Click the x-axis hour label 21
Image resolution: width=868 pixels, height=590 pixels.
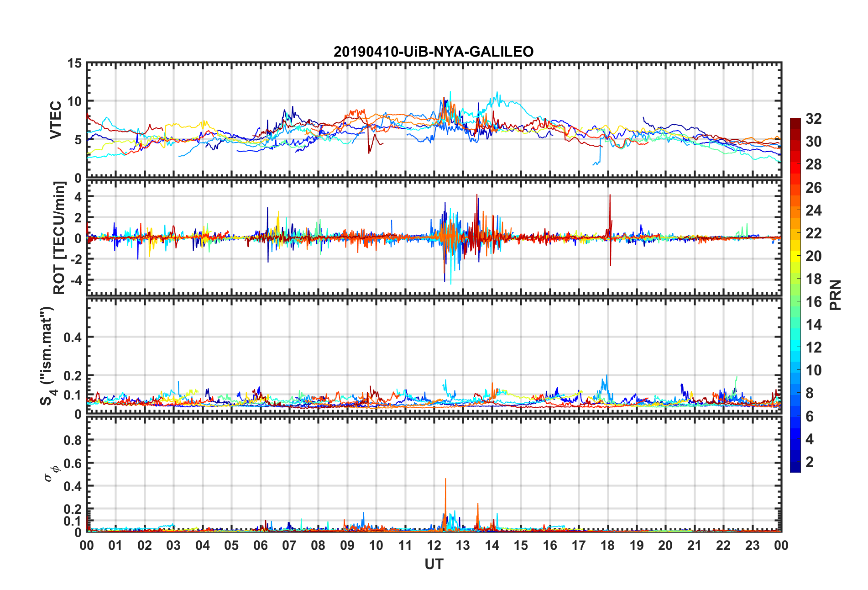[694, 546]
